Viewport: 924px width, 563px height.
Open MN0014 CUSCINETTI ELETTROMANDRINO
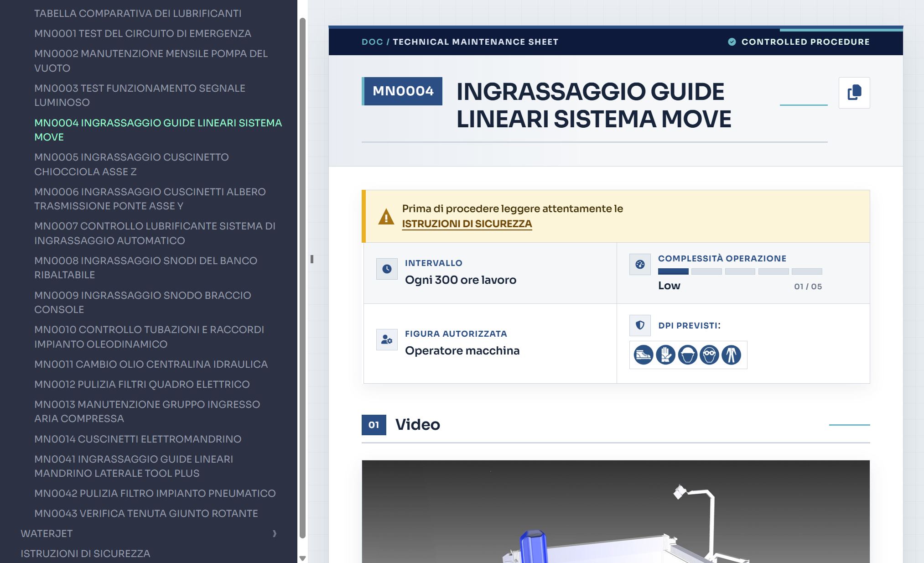(x=138, y=439)
